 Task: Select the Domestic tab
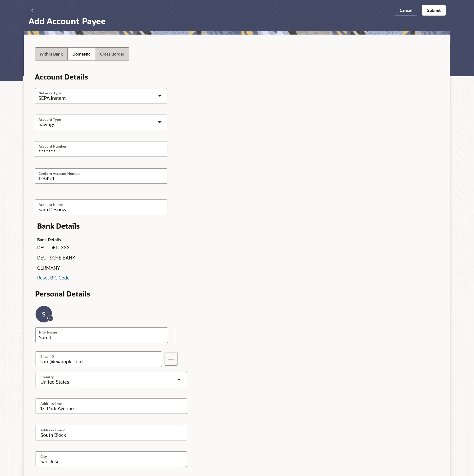coord(81,54)
